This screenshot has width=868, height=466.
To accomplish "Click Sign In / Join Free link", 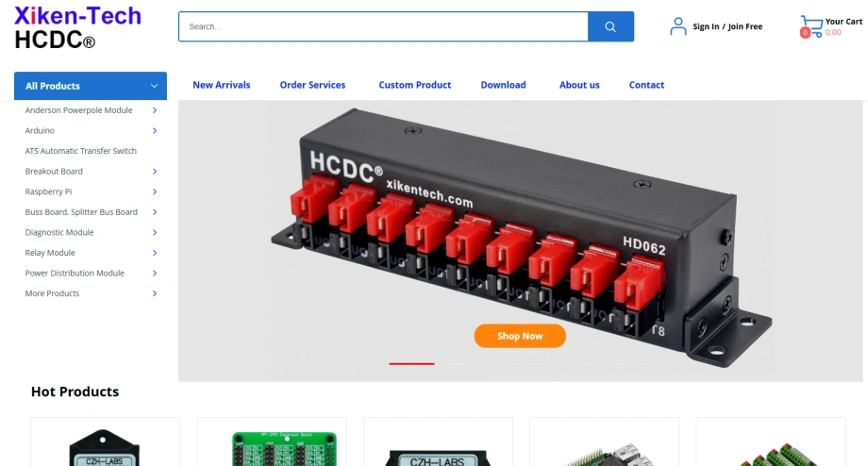I will pos(727,26).
